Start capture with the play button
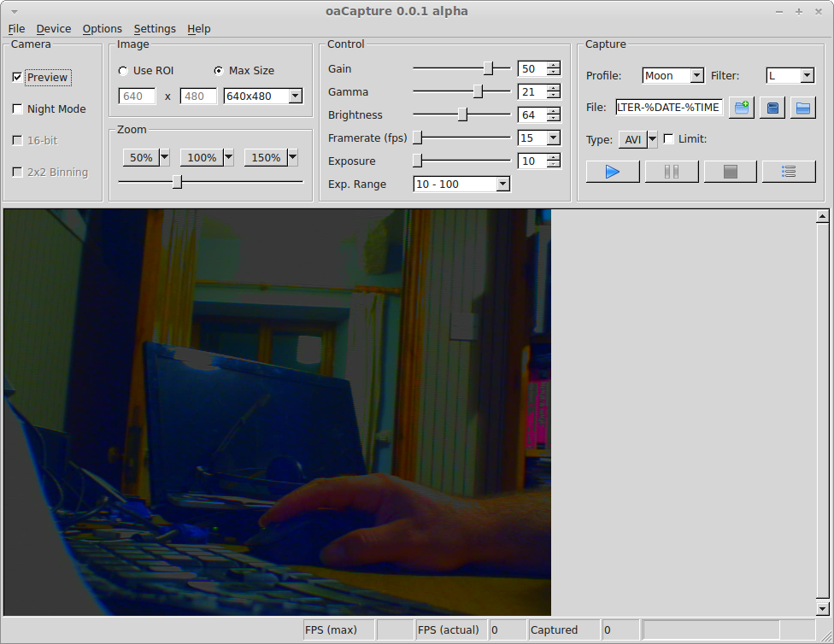 coord(612,172)
